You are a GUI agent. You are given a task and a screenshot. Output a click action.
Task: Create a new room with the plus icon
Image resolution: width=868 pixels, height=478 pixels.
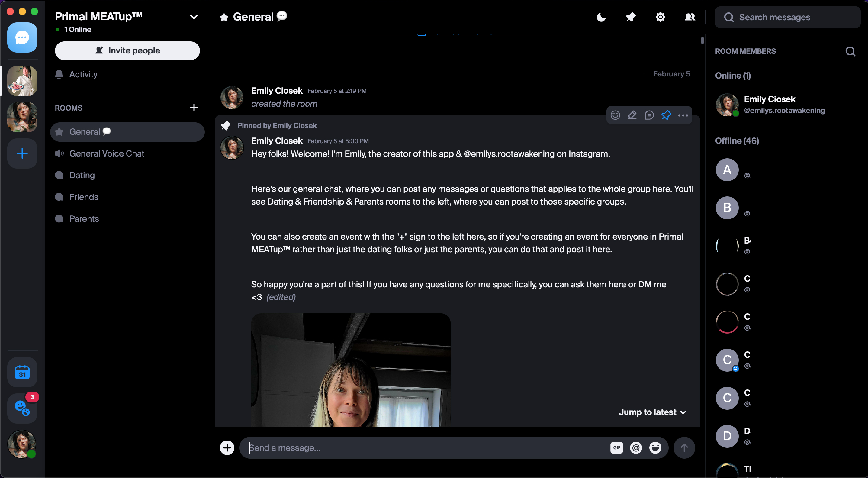point(194,108)
